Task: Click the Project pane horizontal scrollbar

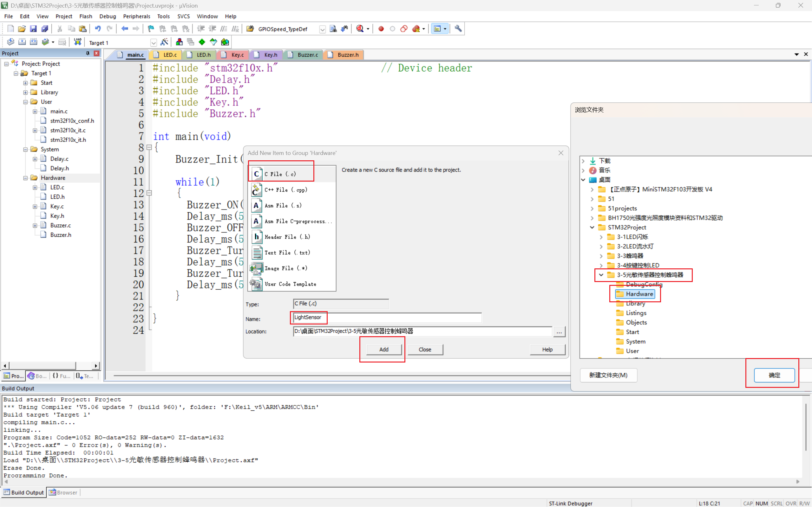Action: coord(42,365)
